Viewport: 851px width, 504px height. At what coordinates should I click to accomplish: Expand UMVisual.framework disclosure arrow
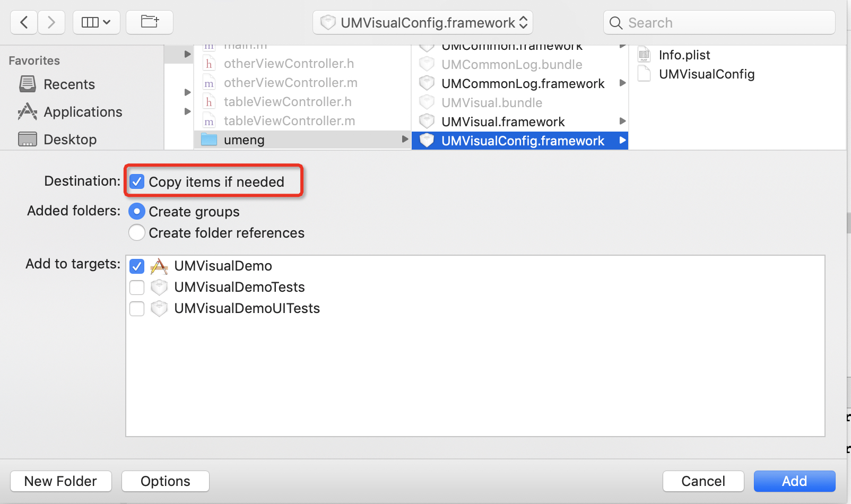pos(622,121)
